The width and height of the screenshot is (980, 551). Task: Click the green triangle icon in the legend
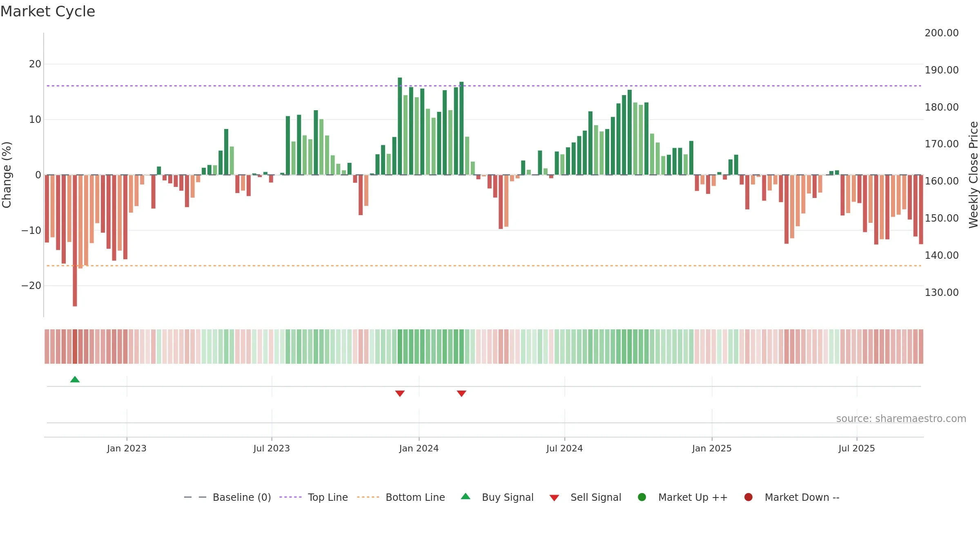465,496
